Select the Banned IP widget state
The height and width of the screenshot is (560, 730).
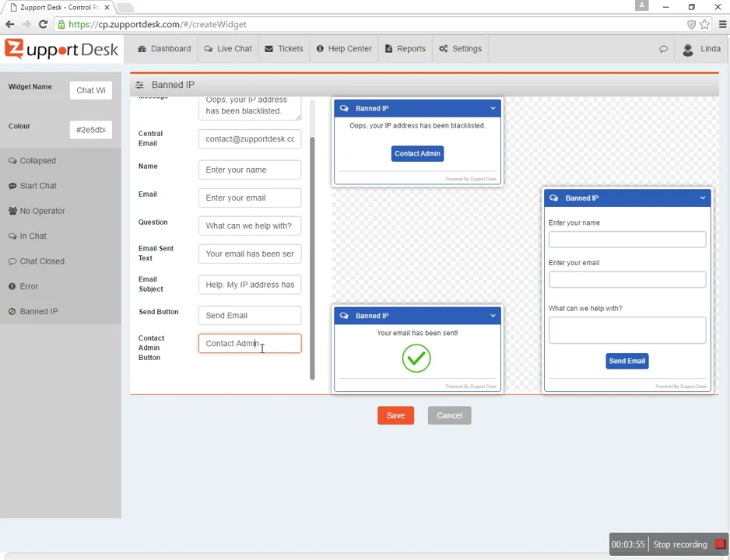(33, 312)
